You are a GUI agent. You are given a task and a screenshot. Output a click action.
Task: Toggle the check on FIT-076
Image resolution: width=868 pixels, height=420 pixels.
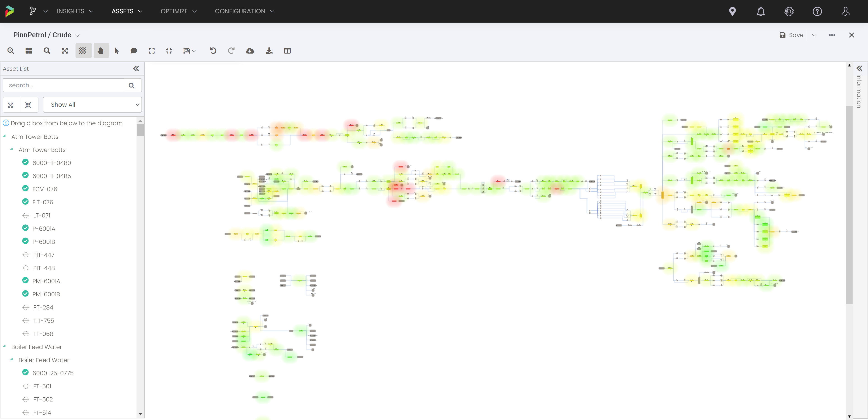(x=25, y=202)
